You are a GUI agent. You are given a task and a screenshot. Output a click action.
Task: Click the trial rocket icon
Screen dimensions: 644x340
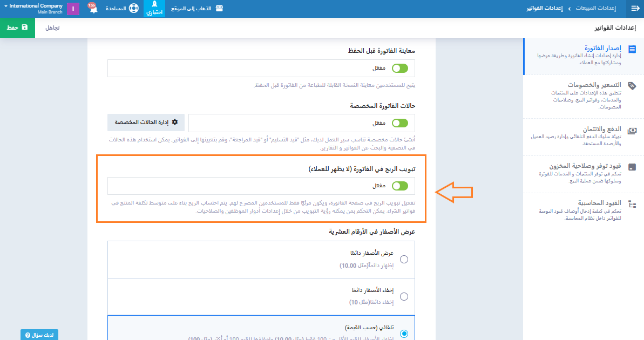[x=154, y=5]
